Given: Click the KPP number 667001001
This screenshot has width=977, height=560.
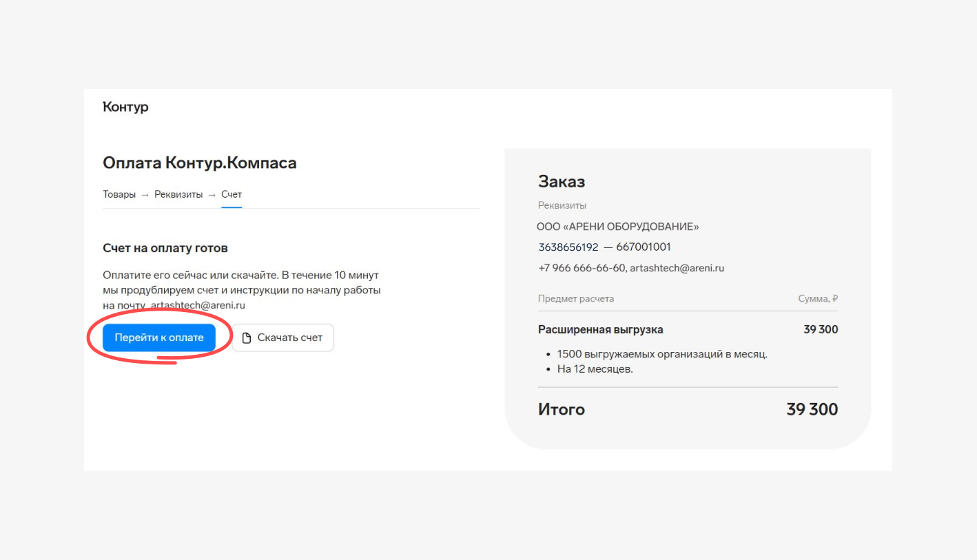Looking at the screenshot, I should pyautogui.click(x=644, y=247).
